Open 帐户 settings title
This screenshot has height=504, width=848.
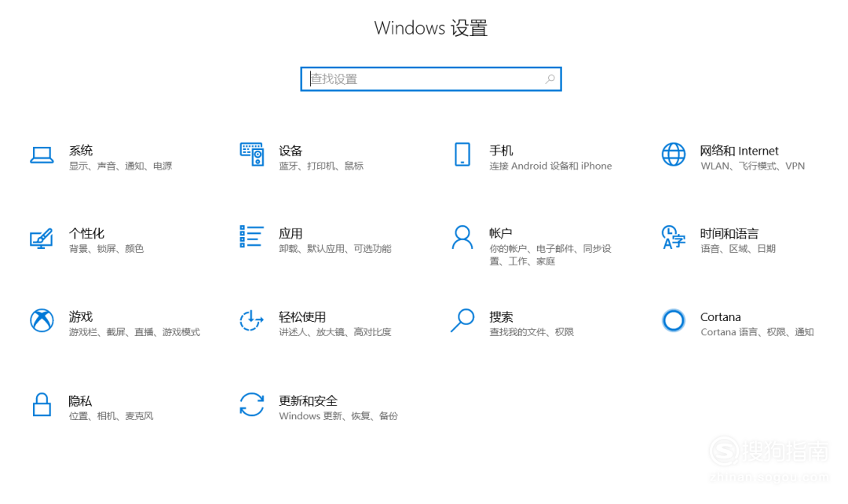(x=501, y=233)
